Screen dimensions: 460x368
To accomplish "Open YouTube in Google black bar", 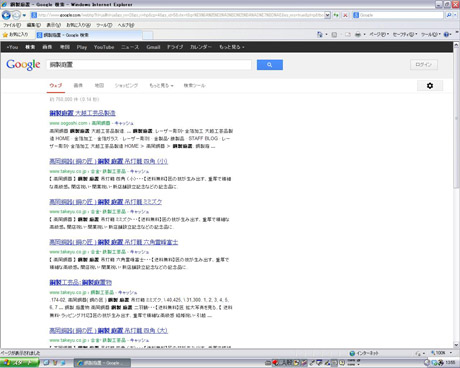I will tap(104, 47).
